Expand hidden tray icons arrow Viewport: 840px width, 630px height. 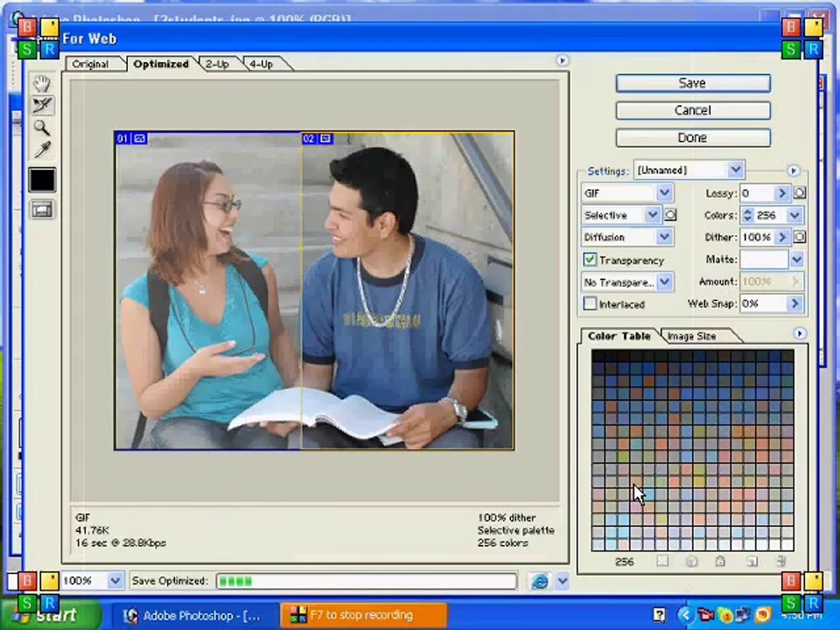(x=685, y=615)
